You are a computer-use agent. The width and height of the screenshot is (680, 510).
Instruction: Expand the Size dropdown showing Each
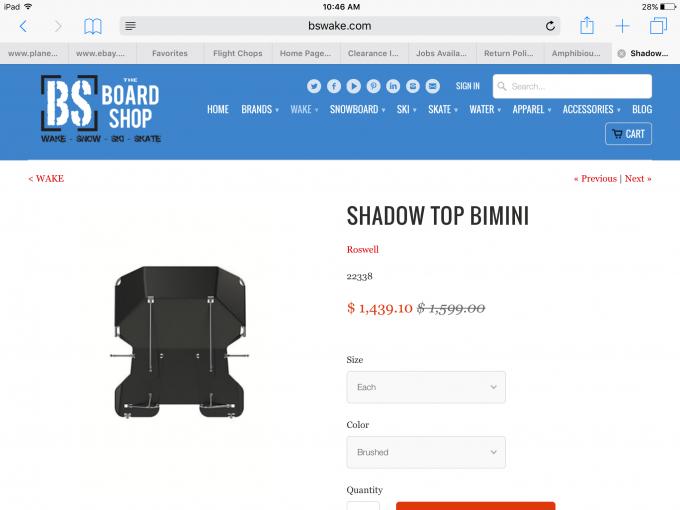(426, 387)
